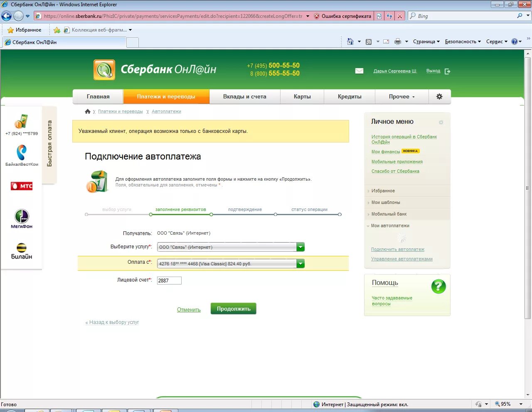Viewport: 532px width, 412px height.
Task: Click the Автоплатежи breadcrumb link
Action: 166,112
